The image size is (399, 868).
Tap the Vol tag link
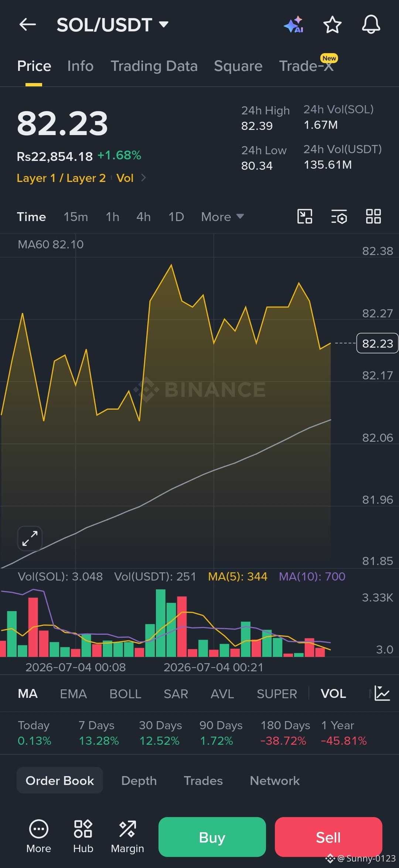tap(125, 178)
